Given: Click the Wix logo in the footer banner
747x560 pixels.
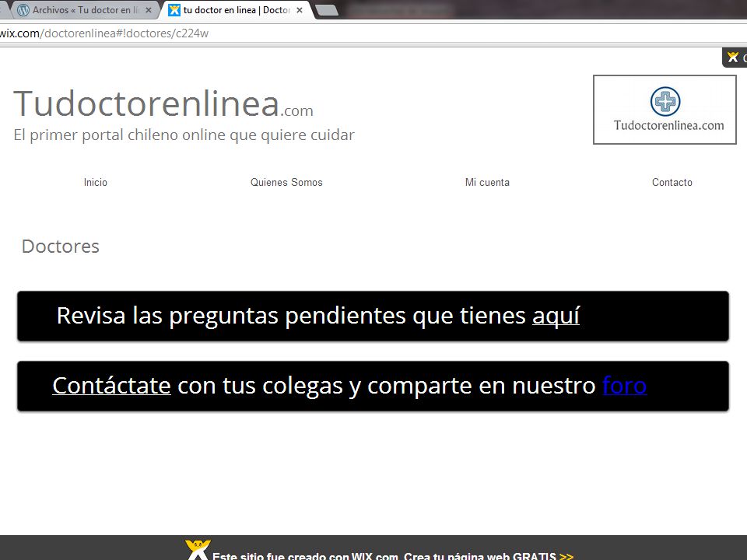Looking at the screenshot, I should click(197, 550).
